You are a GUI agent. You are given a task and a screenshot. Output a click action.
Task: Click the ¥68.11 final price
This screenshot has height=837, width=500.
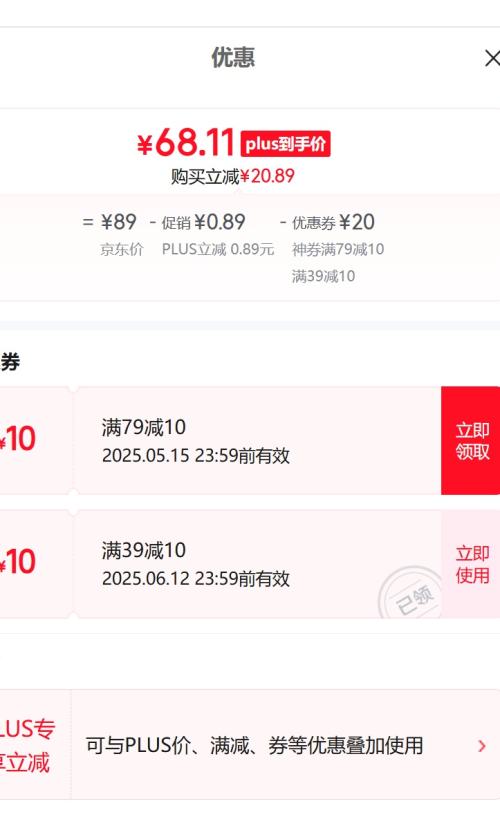click(x=186, y=143)
